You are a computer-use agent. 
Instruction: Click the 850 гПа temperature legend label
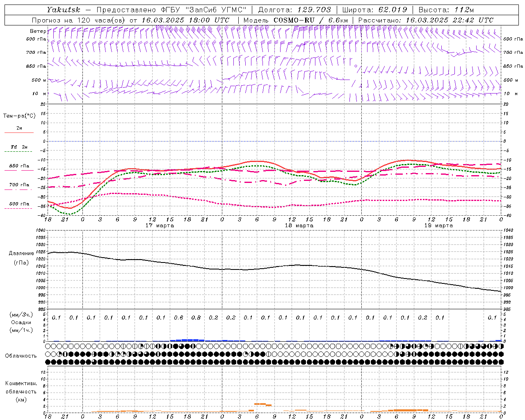(19, 166)
